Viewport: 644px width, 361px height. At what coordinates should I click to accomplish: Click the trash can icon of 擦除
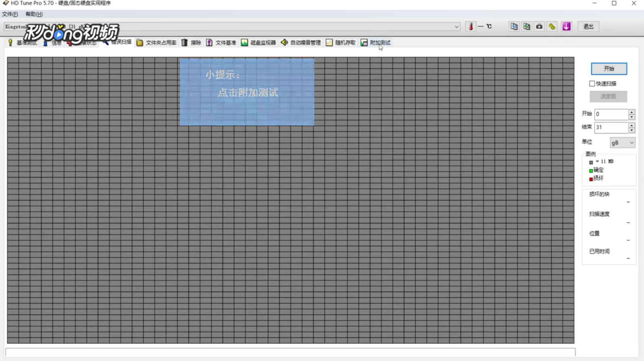click(184, 43)
